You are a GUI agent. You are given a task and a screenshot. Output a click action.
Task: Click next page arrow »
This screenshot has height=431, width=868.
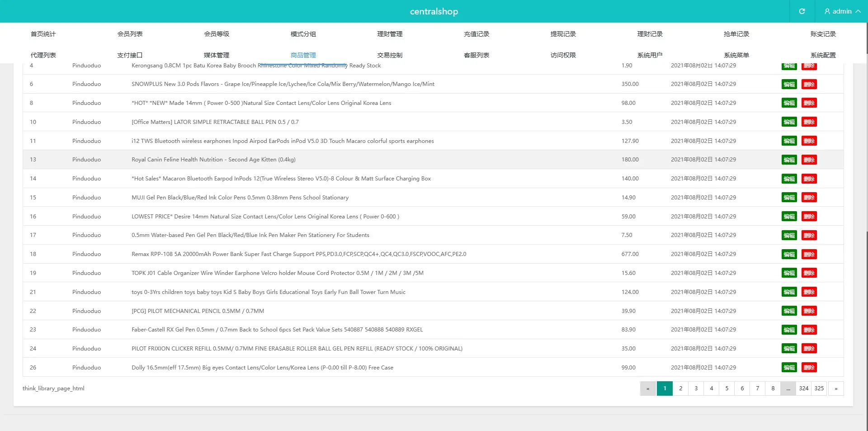[836, 388]
